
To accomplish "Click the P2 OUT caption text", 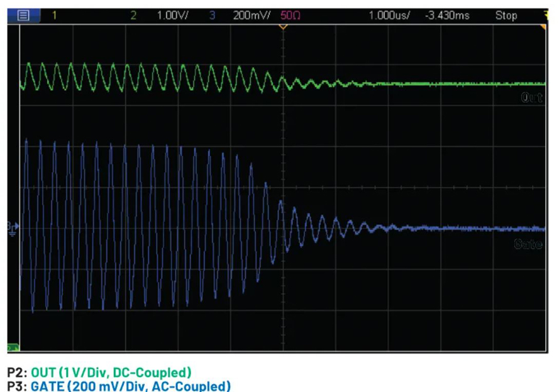I will [x=99, y=372].
